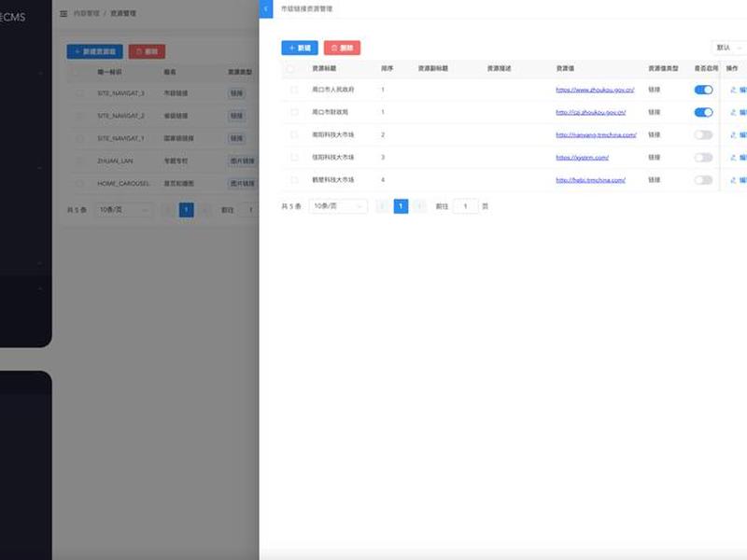This screenshot has height=560, width=747.
Task: Tick checkbox of the ZHUAN_LAN row
Action: pos(79,161)
